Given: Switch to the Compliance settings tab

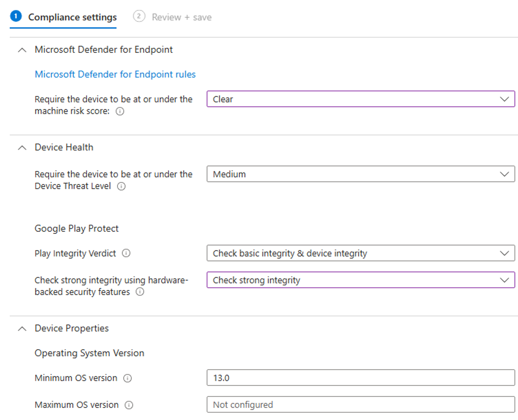Looking at the screenshot, I should click(72, 17).
